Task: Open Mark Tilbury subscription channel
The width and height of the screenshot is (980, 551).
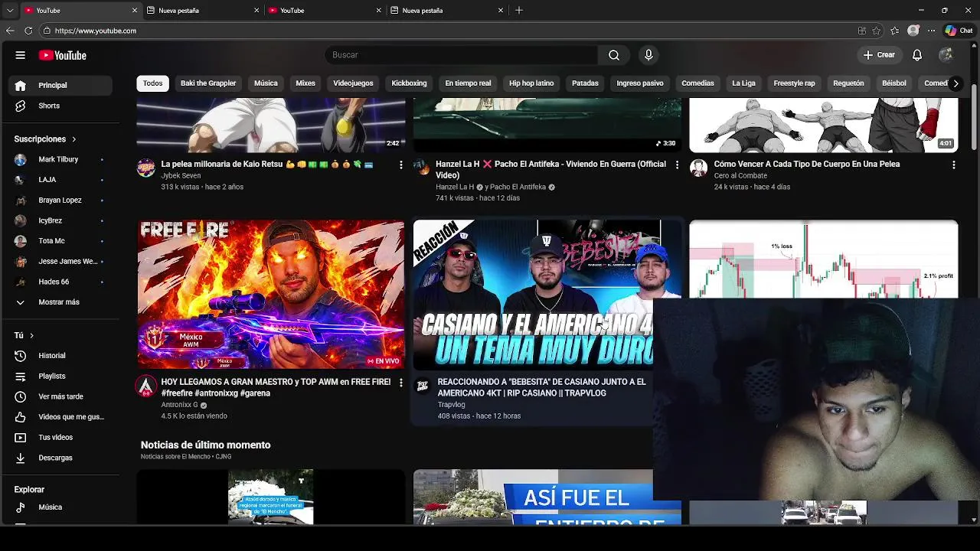Action: coord(60,159)
